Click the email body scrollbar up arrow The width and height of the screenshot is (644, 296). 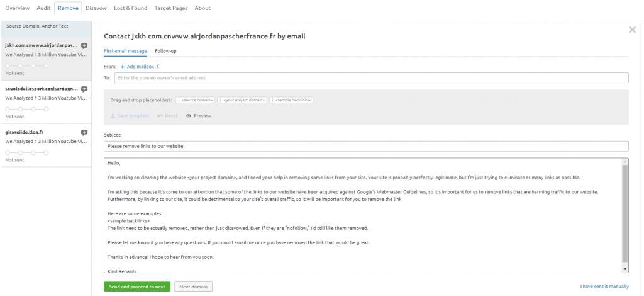[625, 161]
